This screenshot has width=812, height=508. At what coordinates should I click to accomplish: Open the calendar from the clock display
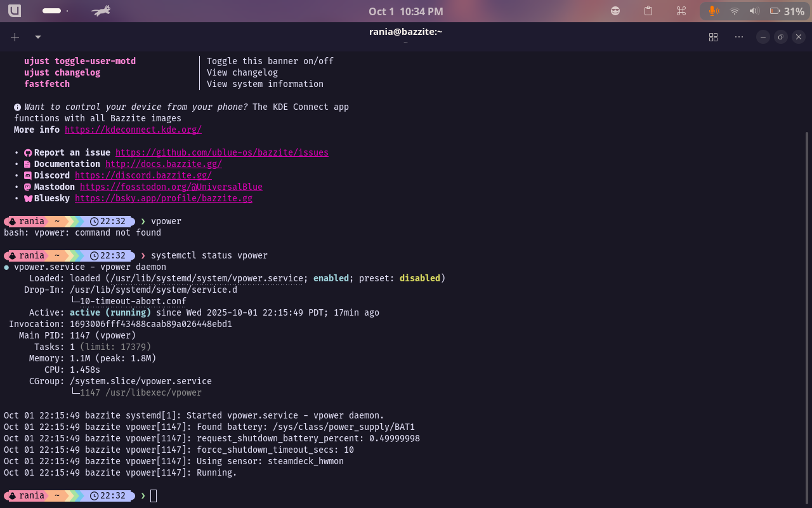pyautogui.click(x=406, y=11)
